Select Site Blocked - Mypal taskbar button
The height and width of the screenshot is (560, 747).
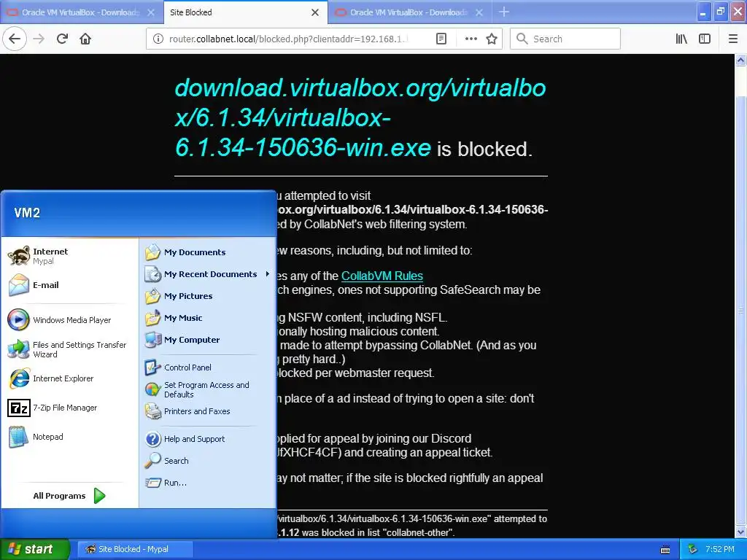(x=134, y=549)
